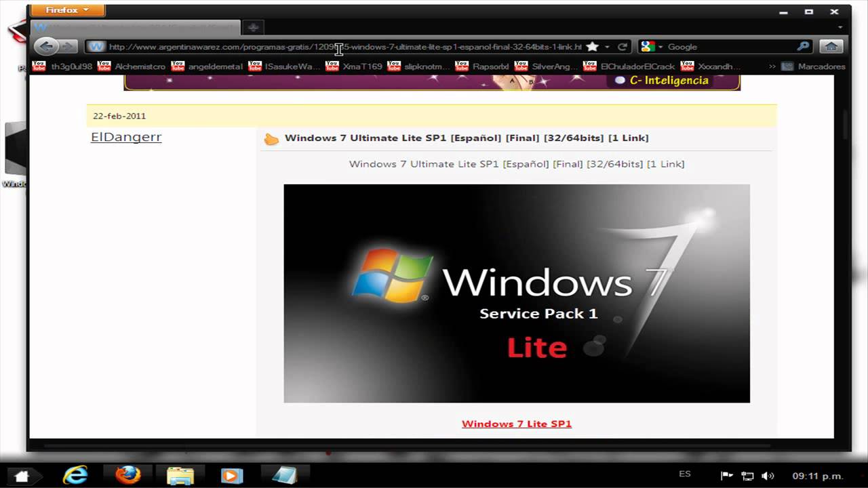Open the angeldemetal YouTube bookmark
This screenshot has width=868, height=488.
[207, 66]
